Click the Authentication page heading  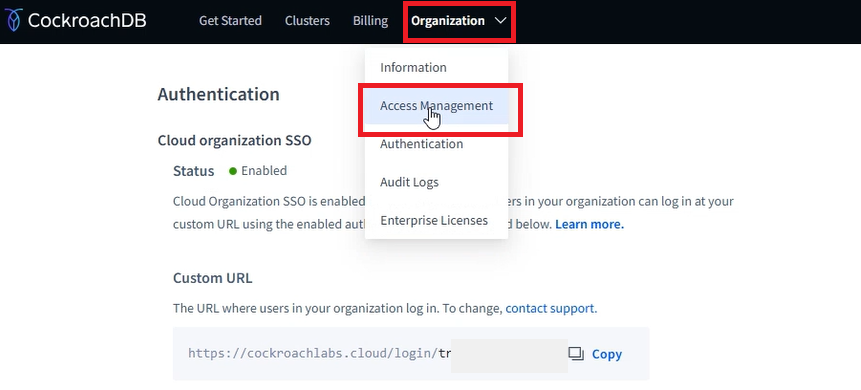(219, 94)
